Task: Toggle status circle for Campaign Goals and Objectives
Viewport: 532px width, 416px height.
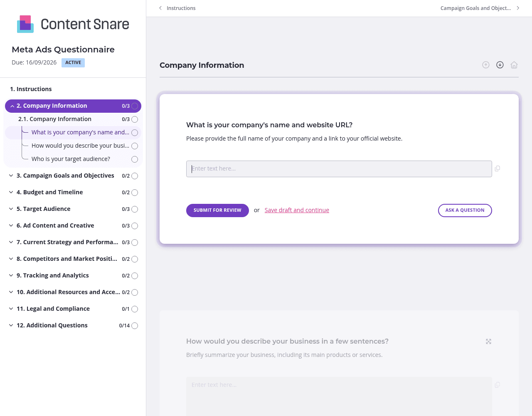Action: [x=135, y=176]
